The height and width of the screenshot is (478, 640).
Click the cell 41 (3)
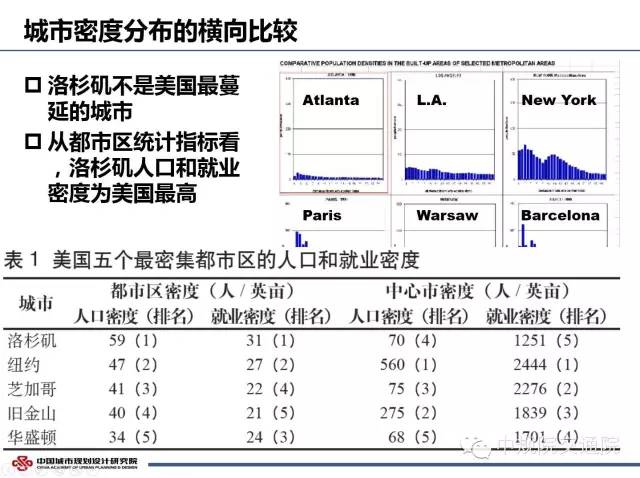[133, 389]
